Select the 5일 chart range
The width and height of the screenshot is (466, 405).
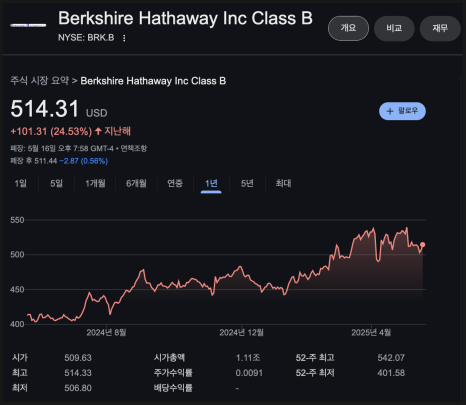pyautogui.click(x=56, y=183)
